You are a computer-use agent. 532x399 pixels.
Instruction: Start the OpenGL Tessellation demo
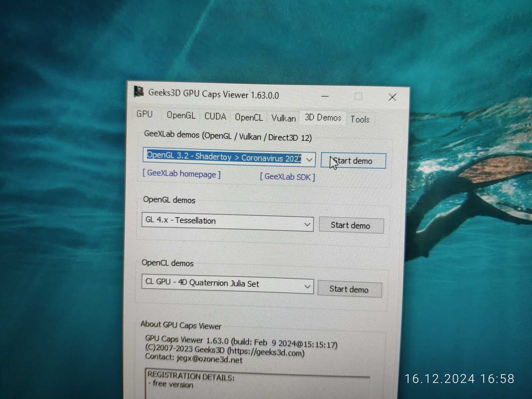pyautogui.click(x=351, y=225)
